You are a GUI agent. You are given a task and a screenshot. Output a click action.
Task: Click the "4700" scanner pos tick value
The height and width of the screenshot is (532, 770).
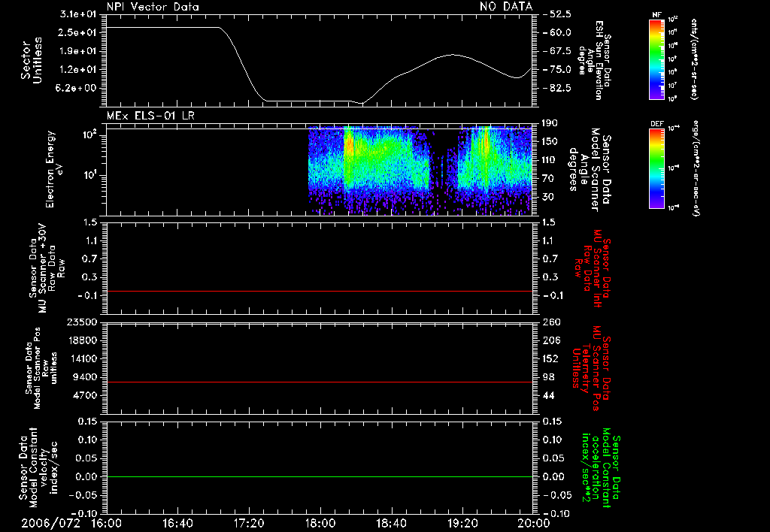click(x=85, y=395)
